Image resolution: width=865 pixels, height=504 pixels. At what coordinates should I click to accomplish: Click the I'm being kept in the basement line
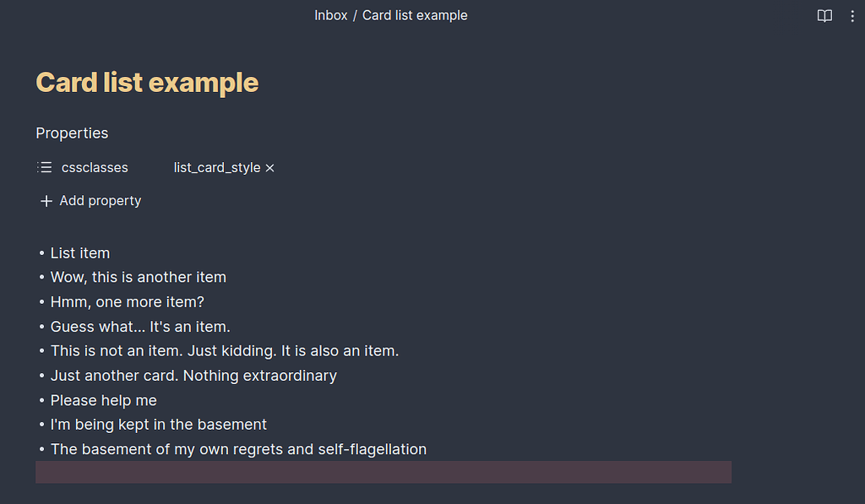158,424
